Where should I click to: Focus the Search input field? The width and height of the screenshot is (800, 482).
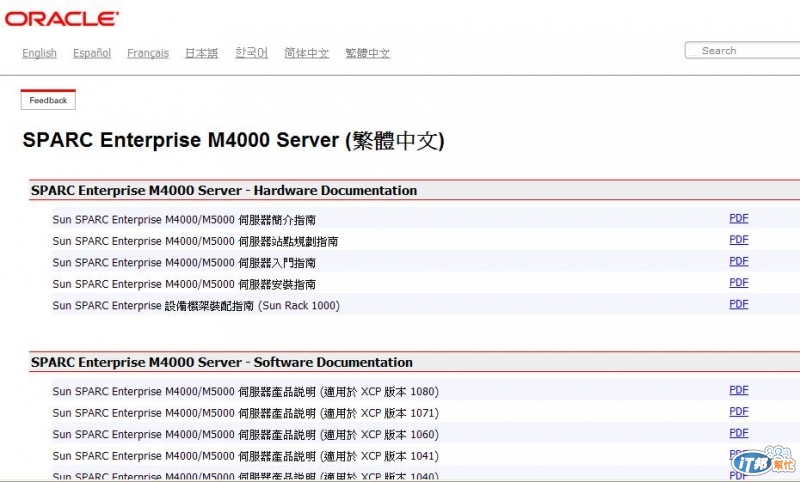(x=742, y=50)
